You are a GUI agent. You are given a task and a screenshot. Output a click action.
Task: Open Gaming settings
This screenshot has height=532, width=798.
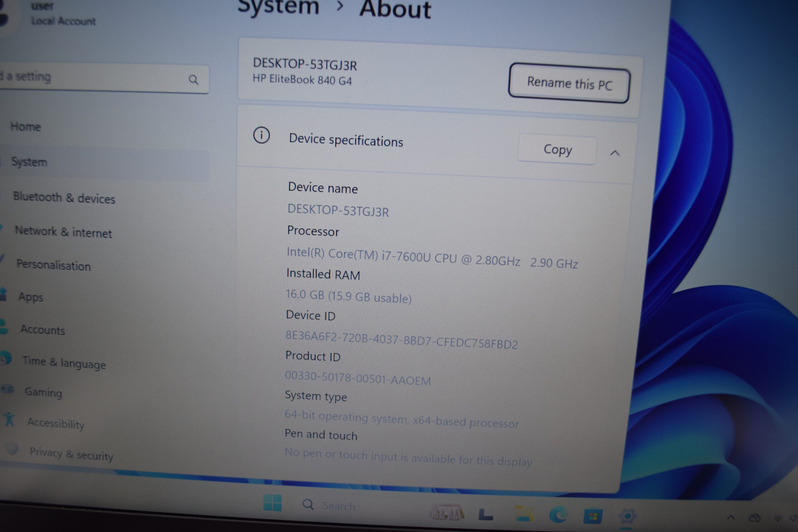pos(43,392)
